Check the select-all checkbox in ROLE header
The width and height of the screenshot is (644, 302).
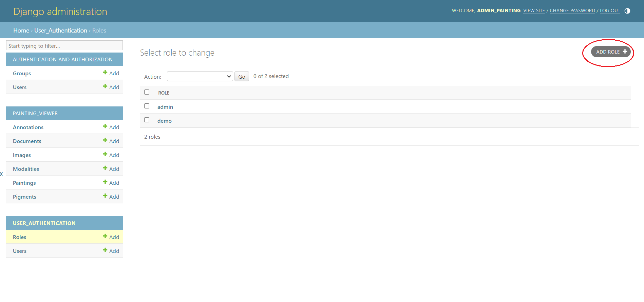[147, 92]
